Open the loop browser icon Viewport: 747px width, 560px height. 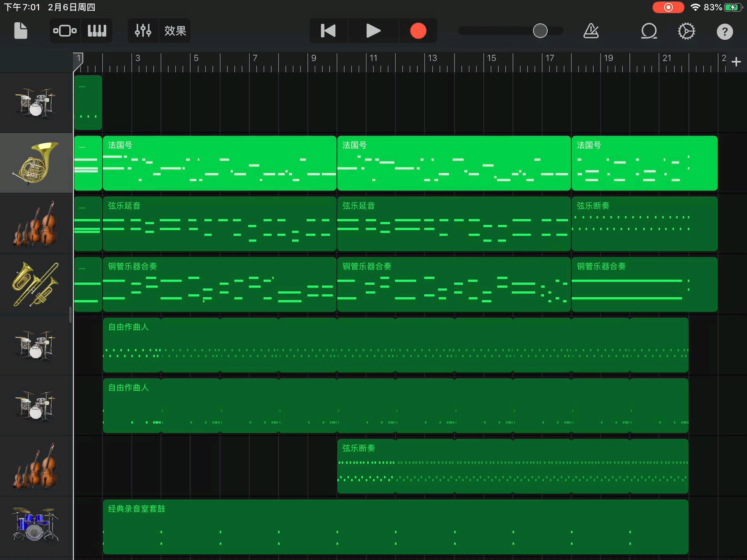[x=649, y=31]
